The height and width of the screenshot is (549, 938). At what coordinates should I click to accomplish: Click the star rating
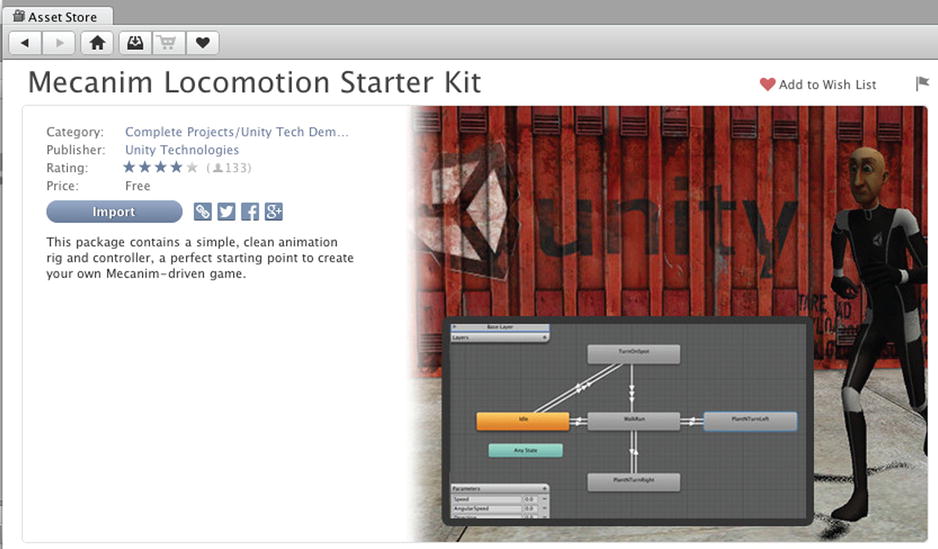pos(160,167)
